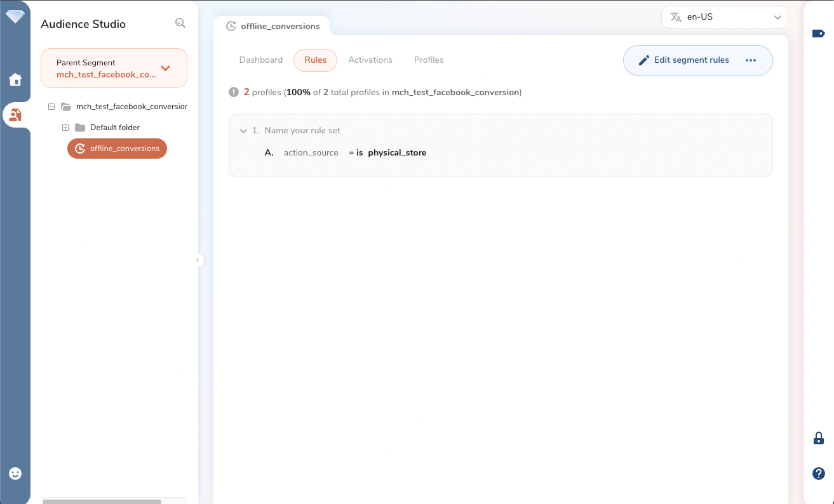Click the profile count warning icon
834x504 pixels.
[x=234, y=93]
